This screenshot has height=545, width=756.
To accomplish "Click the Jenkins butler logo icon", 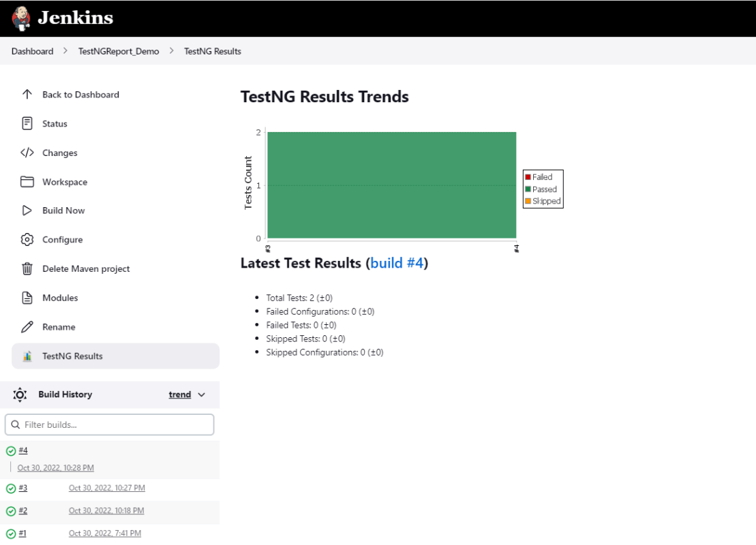I will (x=21, y=18).
